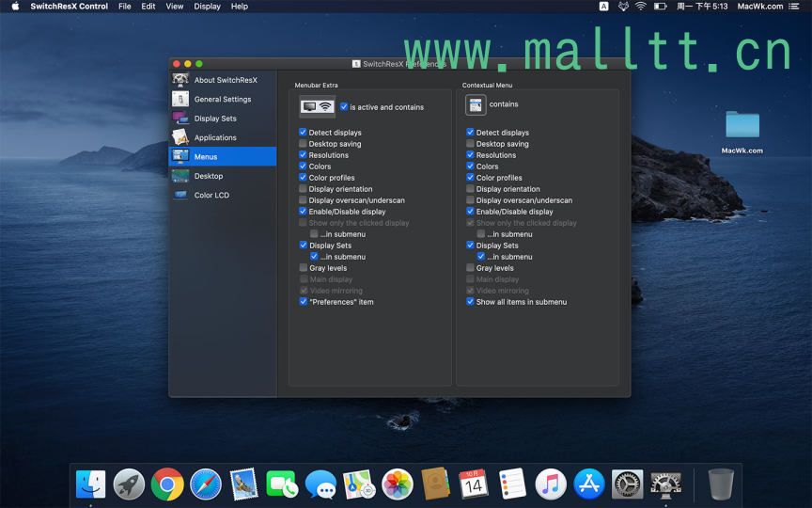
Task: Open Messages from the dock
Action: 320,484
